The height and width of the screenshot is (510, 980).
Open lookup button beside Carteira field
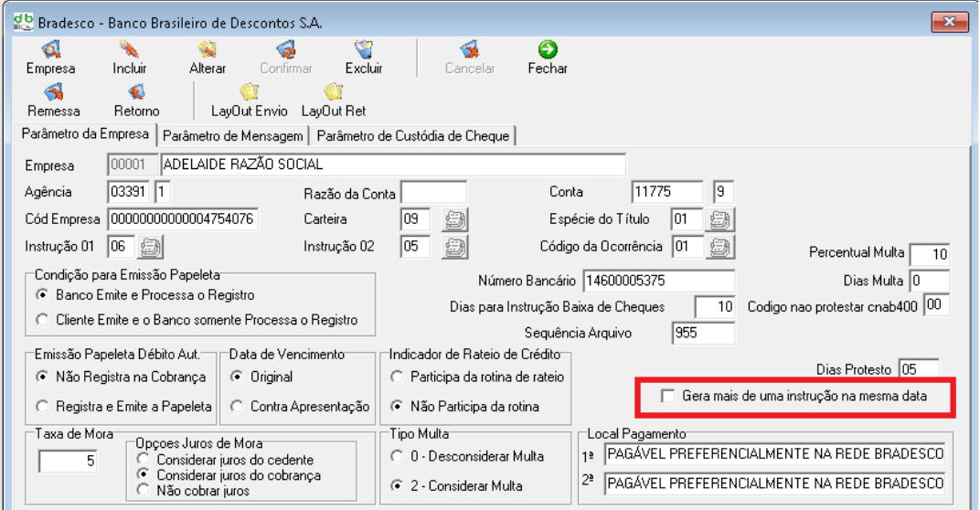point(454,219)
